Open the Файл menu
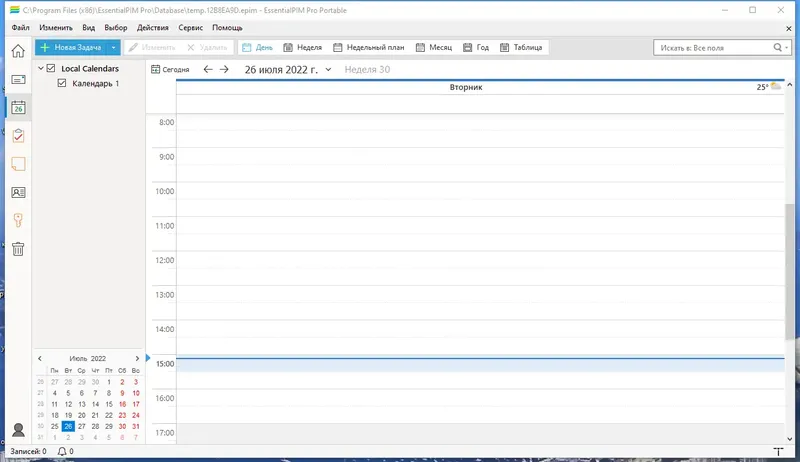The width and height of the screenshot is (800, 462). (x=20, y=28)
